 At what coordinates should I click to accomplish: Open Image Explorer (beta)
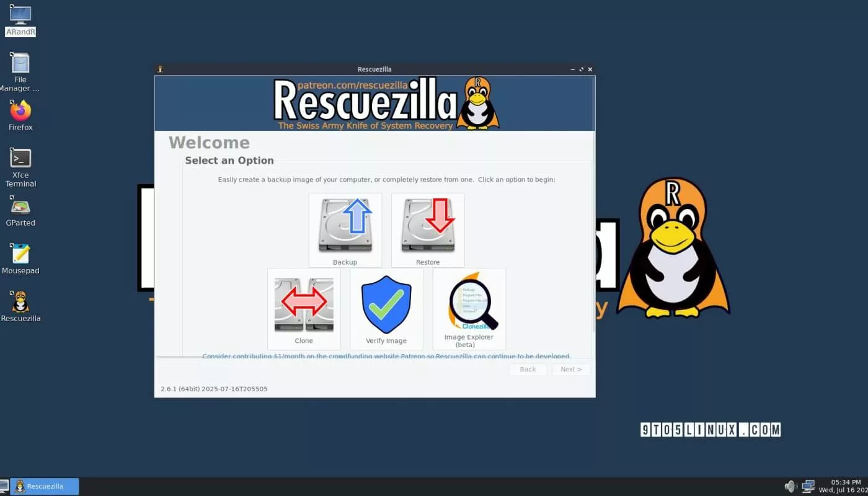click(469, 309)
